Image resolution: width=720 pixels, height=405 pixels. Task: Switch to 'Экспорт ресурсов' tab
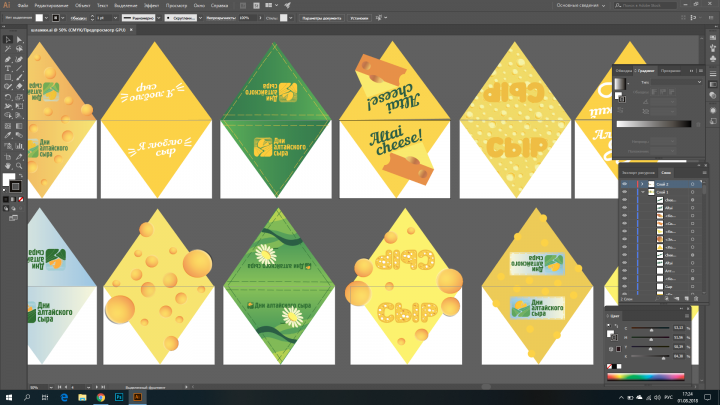[x=638, y=173]
